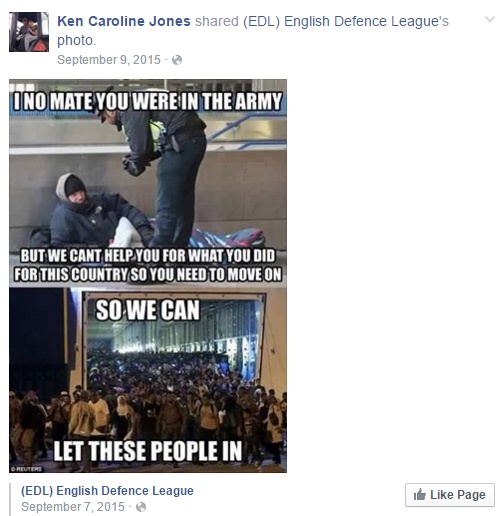Screen dimensions: 504x516
Task: Click the 'I NO MATE' top caption in the photo
Action: coord(148,101)
